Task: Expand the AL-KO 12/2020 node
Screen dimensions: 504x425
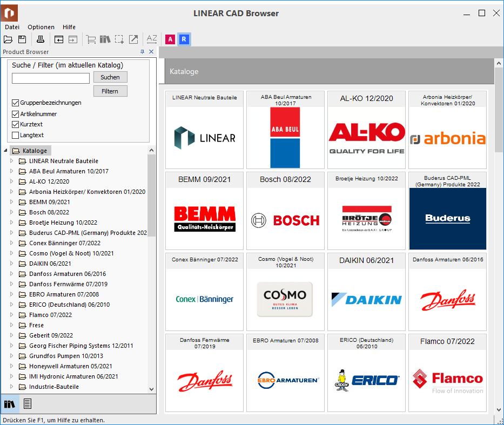Action: (11, 181)
